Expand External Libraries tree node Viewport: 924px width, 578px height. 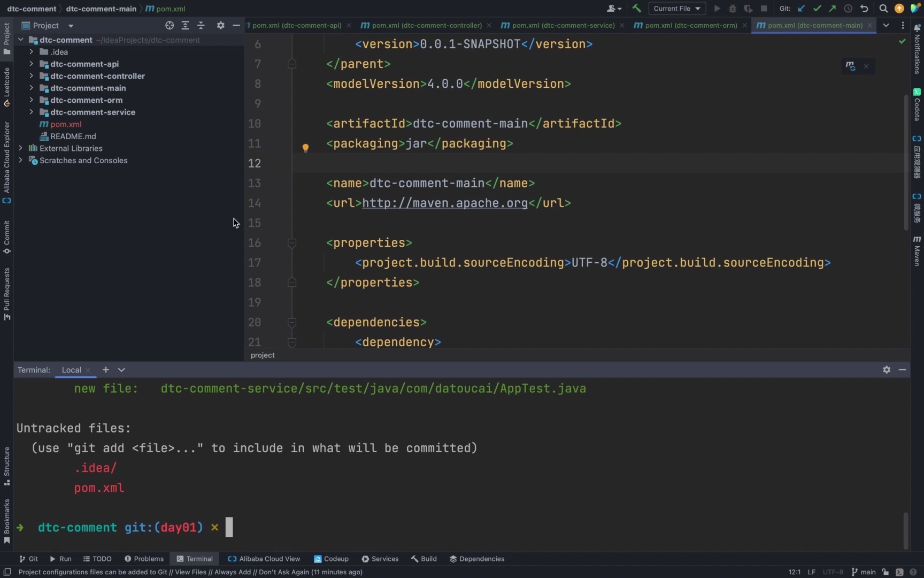pyautogui.click(x=20, y=148)
